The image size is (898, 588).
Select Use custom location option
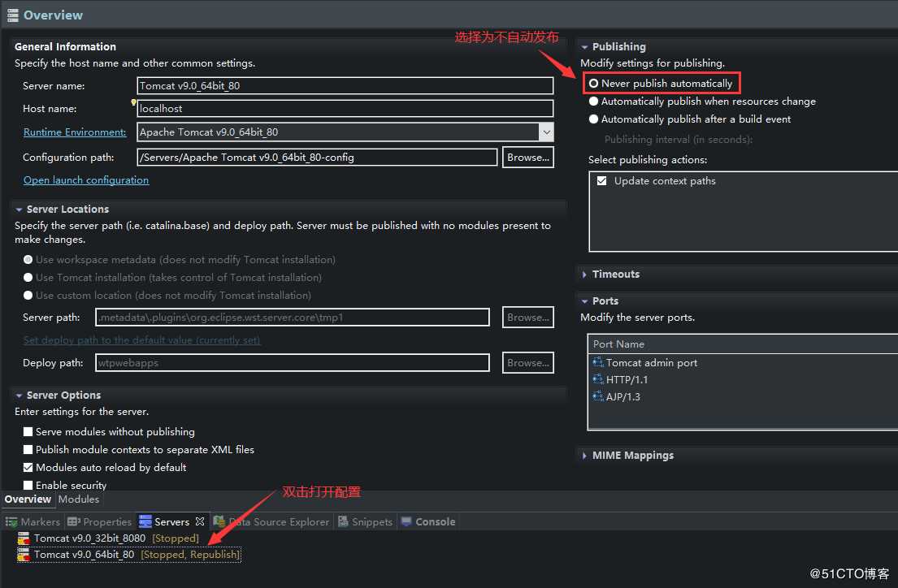pyautogui.click(x=28, y=296)
